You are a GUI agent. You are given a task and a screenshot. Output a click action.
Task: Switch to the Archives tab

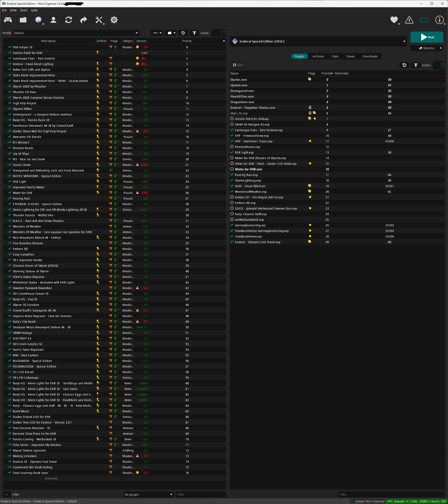[318, 56]
